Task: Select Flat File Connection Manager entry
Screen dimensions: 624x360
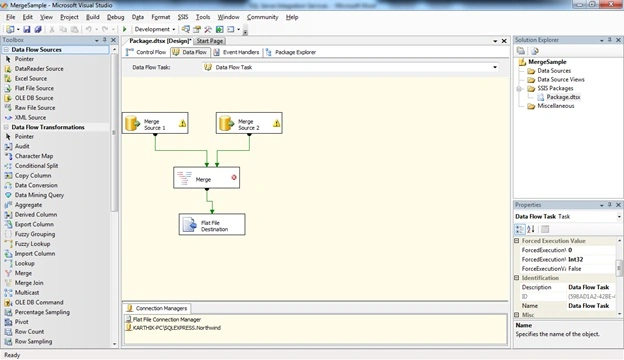Action: click(x=163, y=319)
